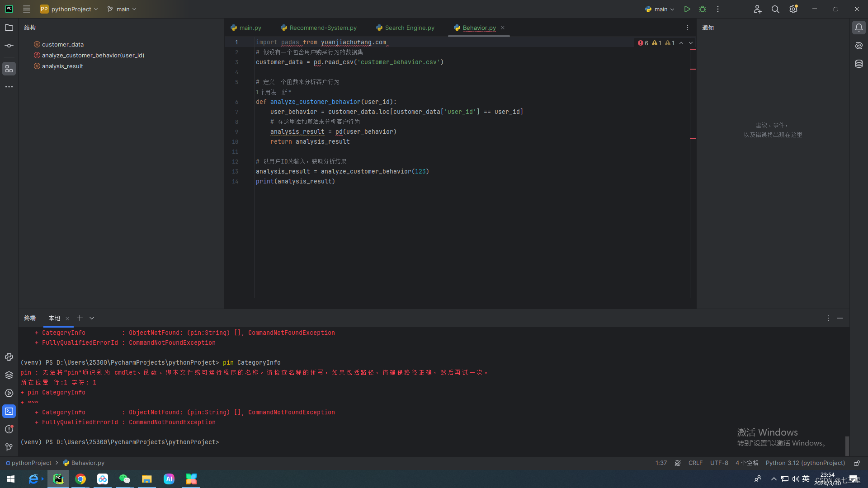Click the usages hint above analyze_customer_behavior
The height and width of the screenshot is (488, 868).
(x=266, y=92)
